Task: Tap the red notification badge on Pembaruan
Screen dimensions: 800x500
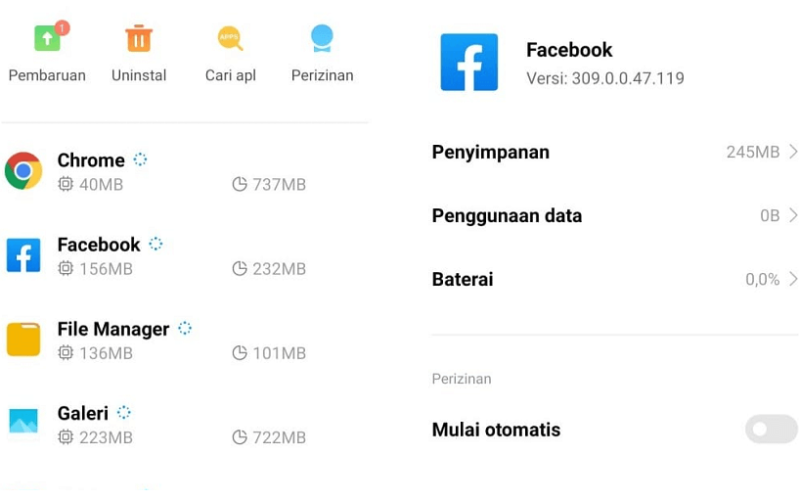Action: pyautogui.click(x=62, y=28)
